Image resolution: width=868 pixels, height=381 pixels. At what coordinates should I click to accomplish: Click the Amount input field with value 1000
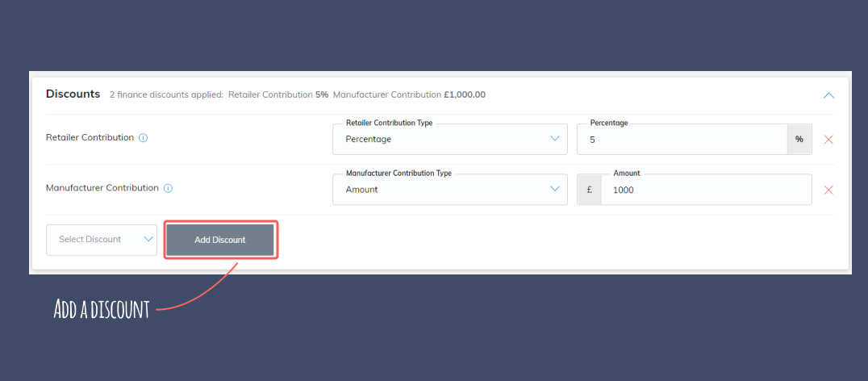pyautogui.click(x=707, y=190)
